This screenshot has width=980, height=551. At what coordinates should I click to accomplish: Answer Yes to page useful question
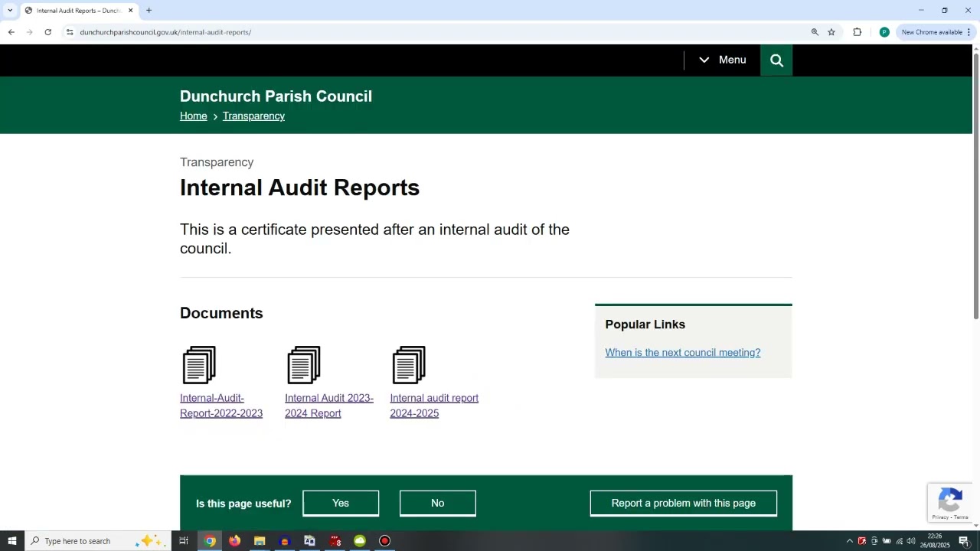click(x=341, y=503)
